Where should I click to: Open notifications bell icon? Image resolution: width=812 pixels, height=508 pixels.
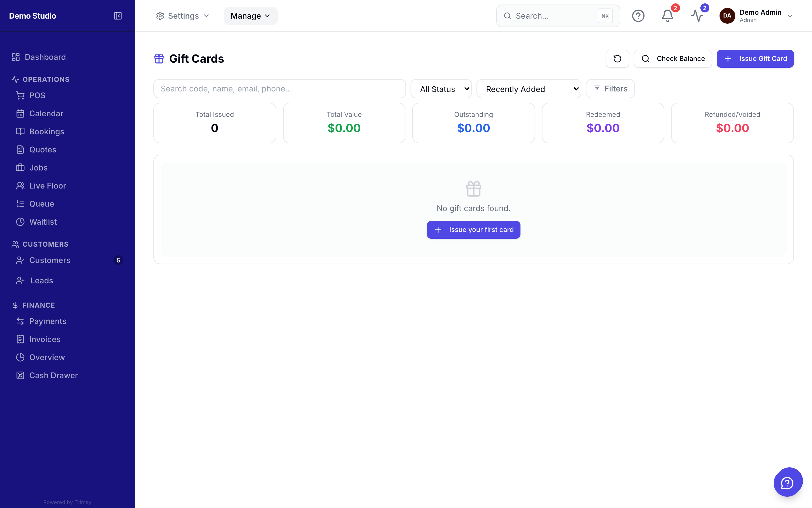click(x=667, y=16)
